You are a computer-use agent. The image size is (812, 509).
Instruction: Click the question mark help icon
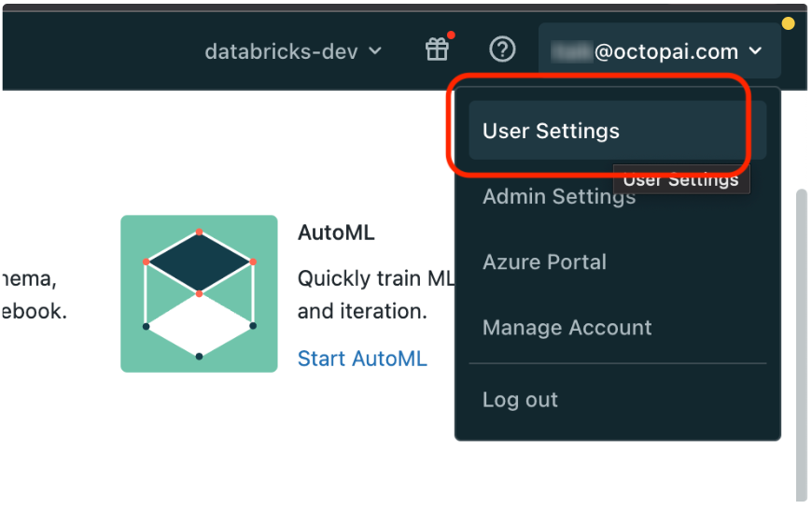502,50
